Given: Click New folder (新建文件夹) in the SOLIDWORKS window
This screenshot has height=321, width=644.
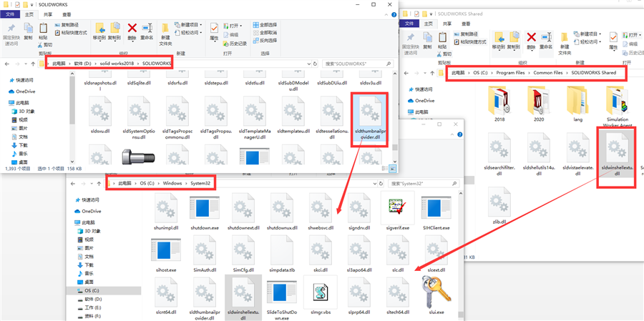Looking at the screenshot, I should coord(165,34).
